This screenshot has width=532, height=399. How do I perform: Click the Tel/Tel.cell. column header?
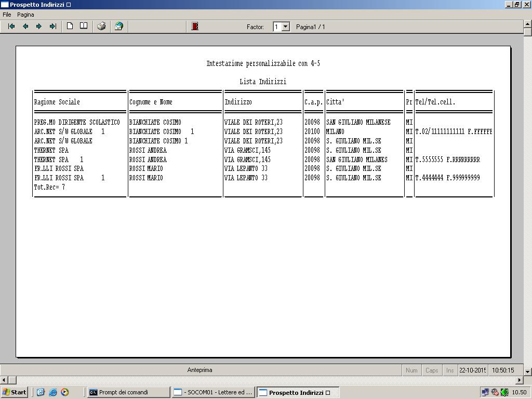[435, 102]
